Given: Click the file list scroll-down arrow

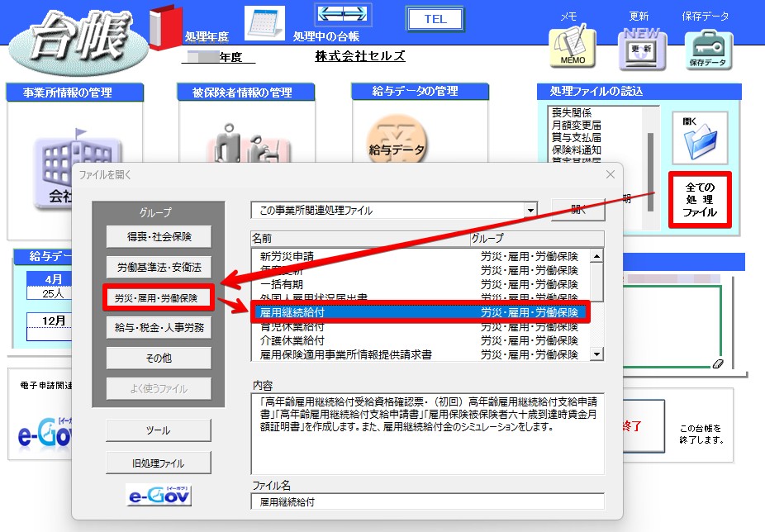Looking at the screenshot, I should 596,354.
